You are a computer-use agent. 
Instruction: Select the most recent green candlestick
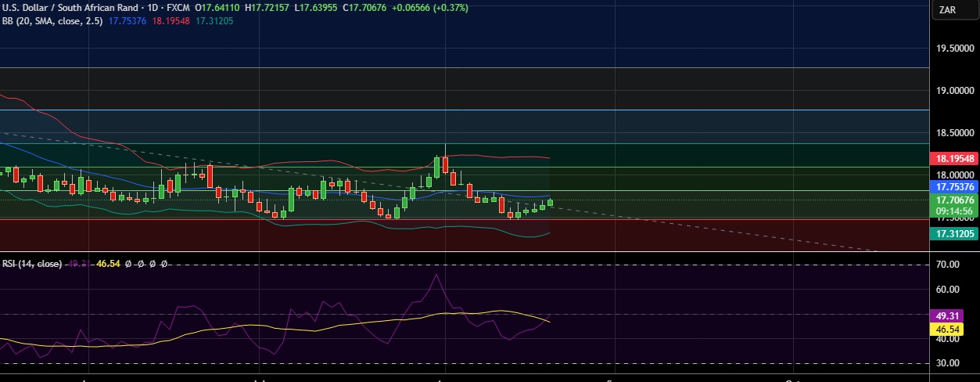(x=551, y=202)
